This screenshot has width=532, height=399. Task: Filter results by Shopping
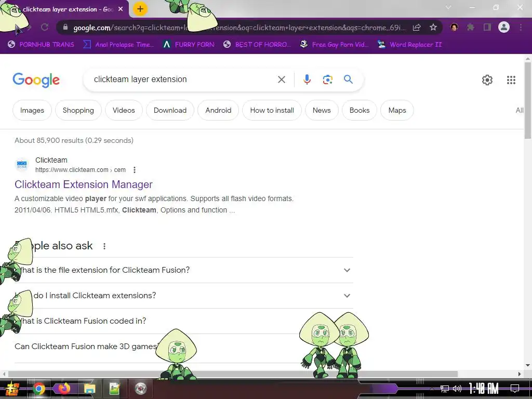[x=78, y=110]
